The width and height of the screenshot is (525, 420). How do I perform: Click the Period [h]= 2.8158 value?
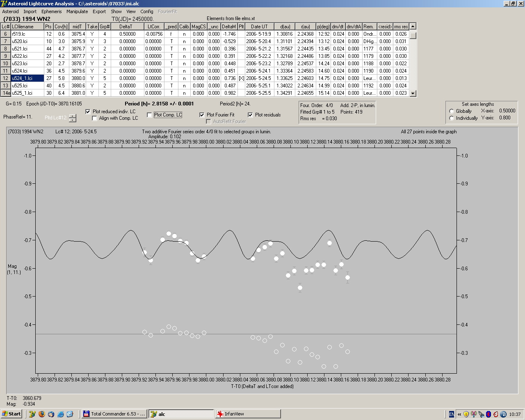click(159, 104)
